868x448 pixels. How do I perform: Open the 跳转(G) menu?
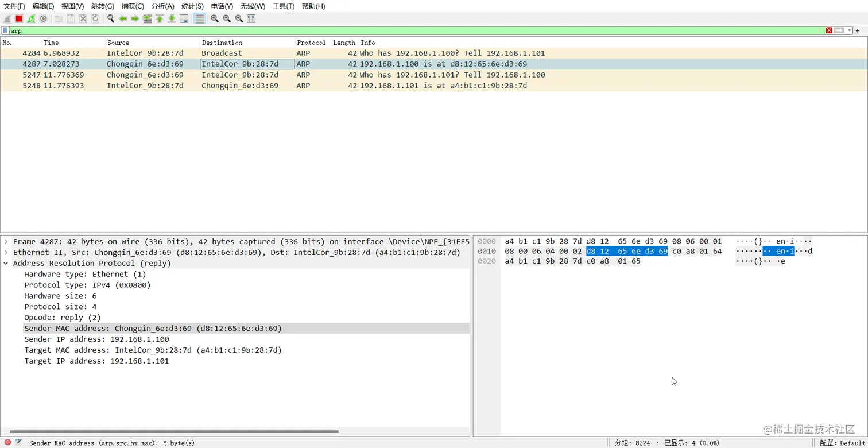click(103, 6)
